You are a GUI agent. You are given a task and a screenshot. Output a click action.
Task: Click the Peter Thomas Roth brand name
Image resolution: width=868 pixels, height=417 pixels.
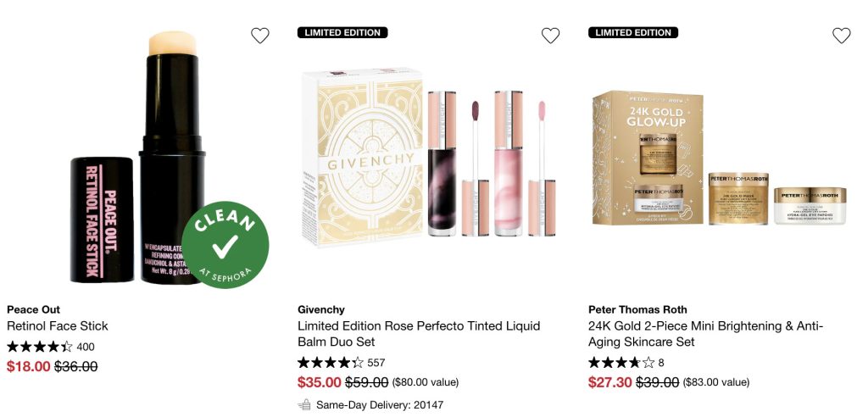[x=637, y=309]
